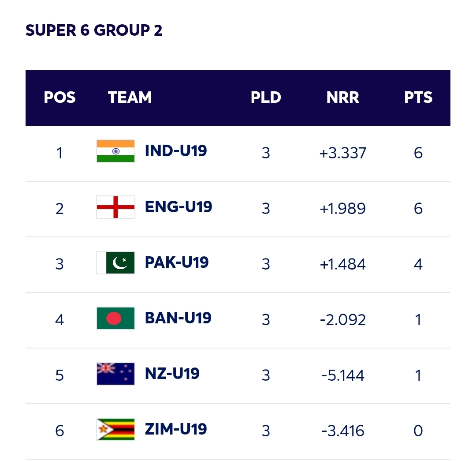Open the NZ-U19 team page

point(172,374)
